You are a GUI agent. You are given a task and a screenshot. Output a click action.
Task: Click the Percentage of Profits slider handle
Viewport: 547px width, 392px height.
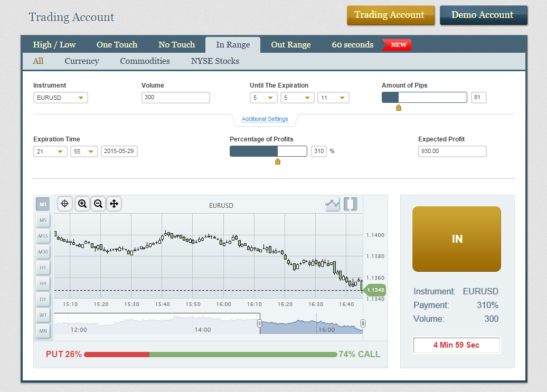click(x=278, y=161)
